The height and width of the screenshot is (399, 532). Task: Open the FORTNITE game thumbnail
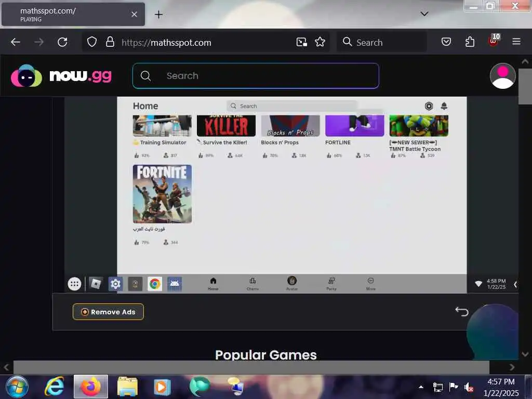162,194
